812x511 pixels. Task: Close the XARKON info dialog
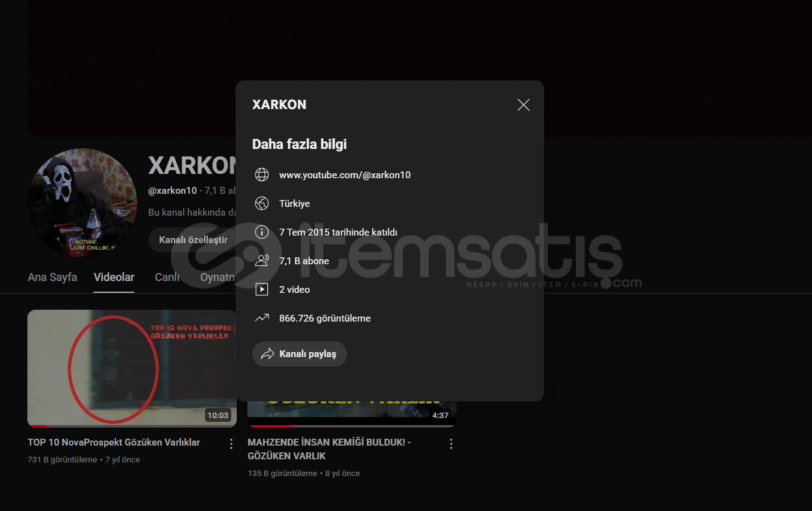point(523,105)
